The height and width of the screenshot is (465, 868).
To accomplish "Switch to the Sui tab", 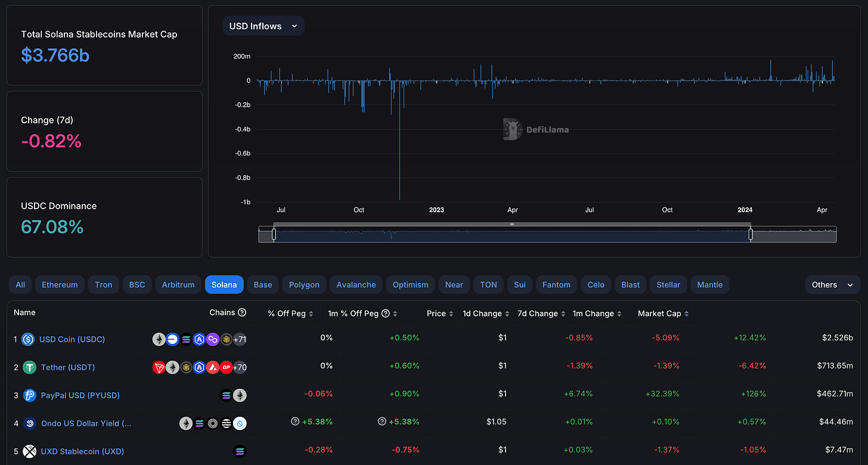I will coord(520,285).
